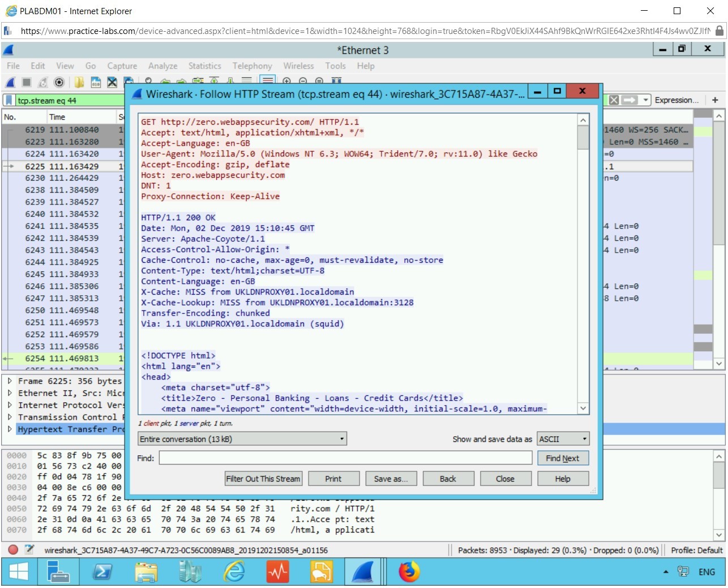Open expert information red circle icon
The height and width of the screenshot is (588, 728).
click(13, 549)
